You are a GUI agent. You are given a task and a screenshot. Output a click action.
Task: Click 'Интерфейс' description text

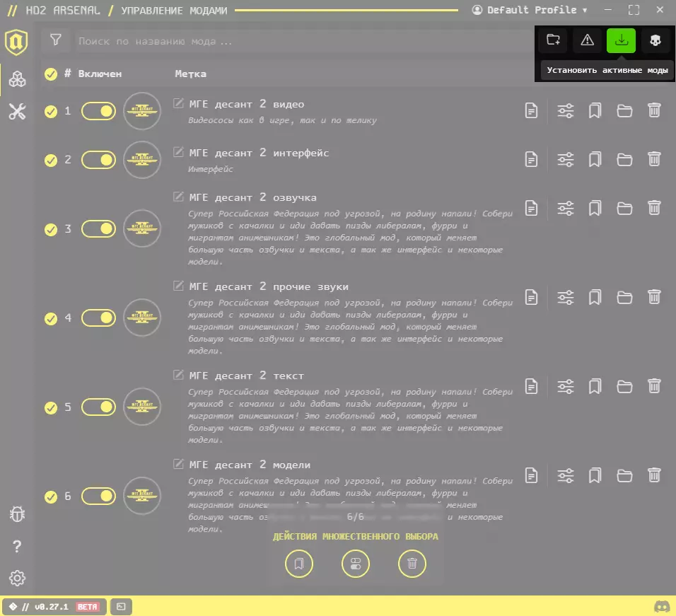(x=211, y=169)
